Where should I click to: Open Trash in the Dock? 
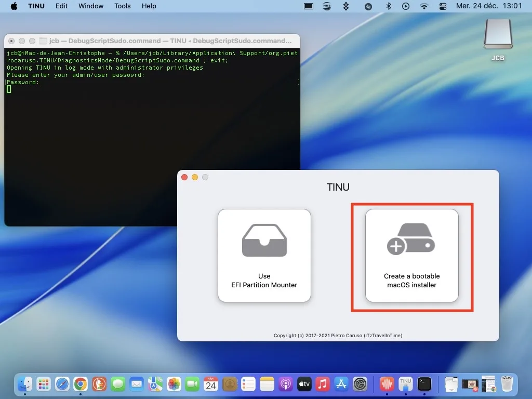507,384
